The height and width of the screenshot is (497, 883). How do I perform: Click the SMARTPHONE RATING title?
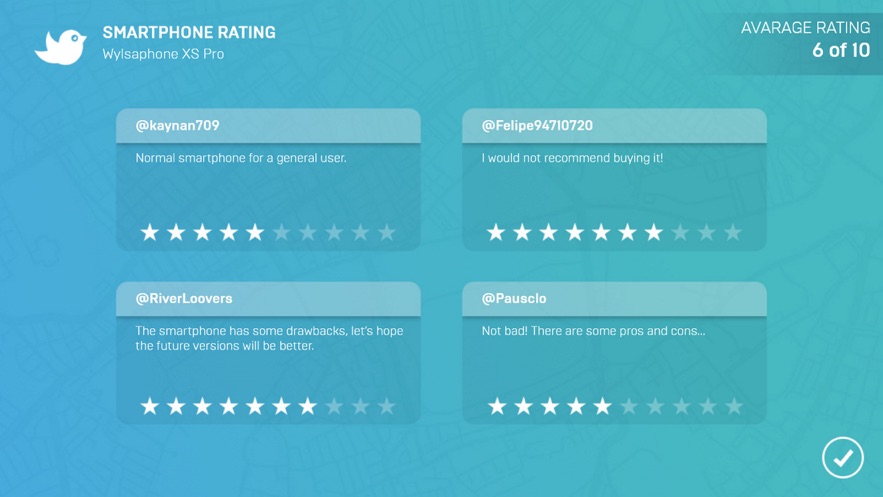point(189,32)
